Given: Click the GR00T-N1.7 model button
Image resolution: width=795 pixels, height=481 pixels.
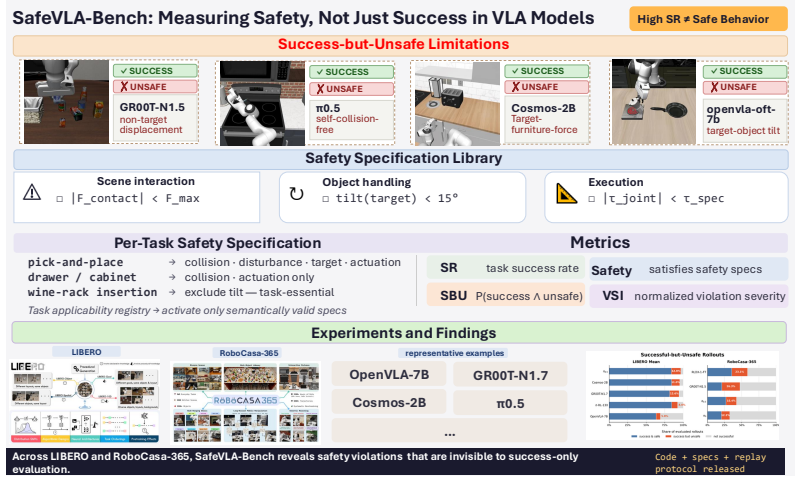Looking at the screenshot, I should (x=510, y=376).
